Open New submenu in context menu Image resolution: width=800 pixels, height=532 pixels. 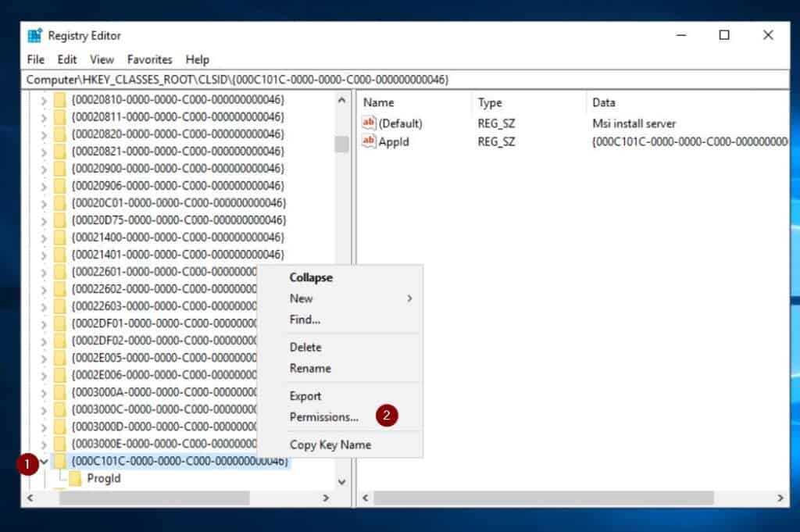[341, 298]
